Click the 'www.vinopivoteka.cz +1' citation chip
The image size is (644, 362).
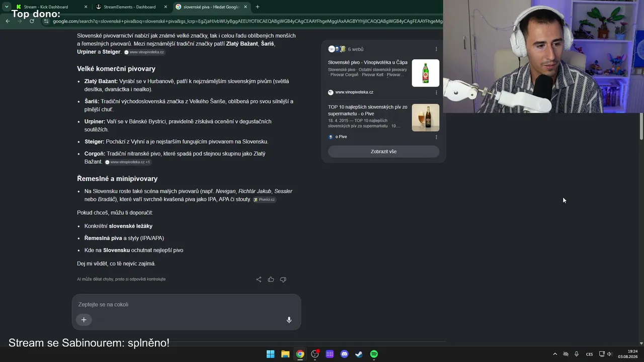pyautogui.click(x=128, y=162)
